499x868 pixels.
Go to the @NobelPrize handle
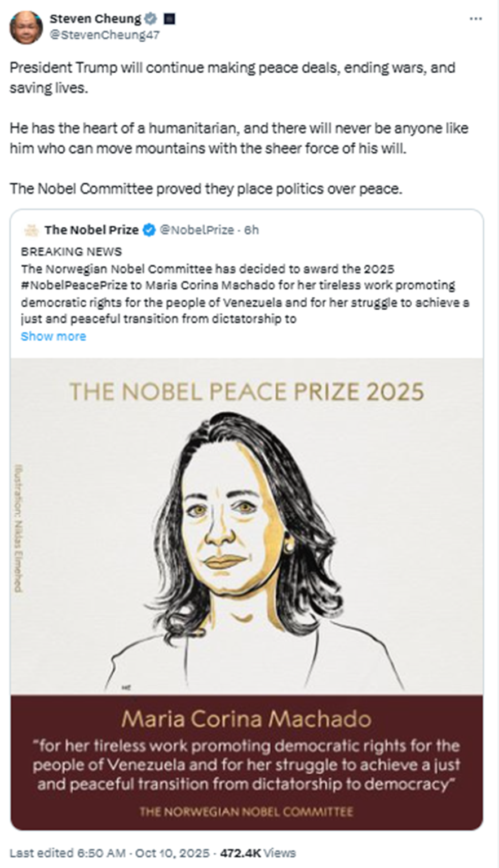tap(198, 230)
